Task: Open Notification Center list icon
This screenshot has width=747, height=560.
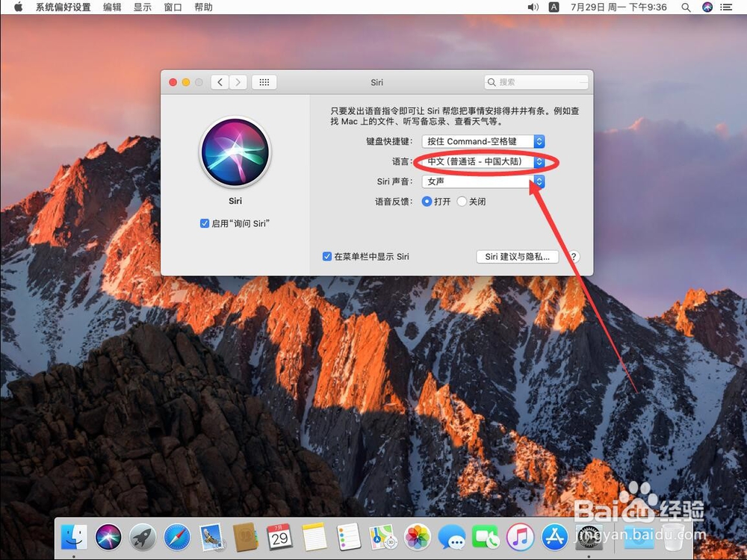Action: [726, 7]
